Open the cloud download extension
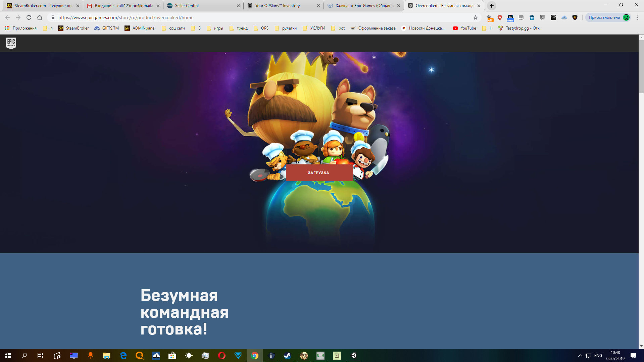 tap(564, 17)
